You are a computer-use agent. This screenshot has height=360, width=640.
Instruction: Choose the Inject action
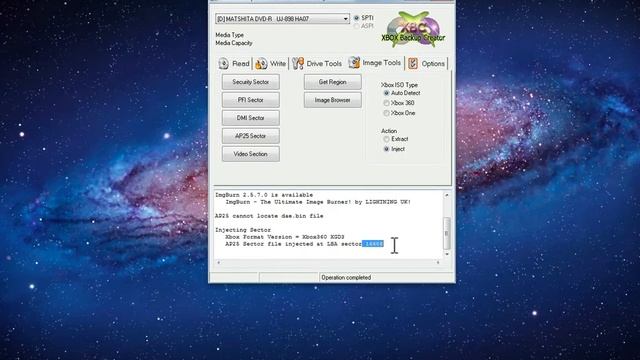[386, 149]
